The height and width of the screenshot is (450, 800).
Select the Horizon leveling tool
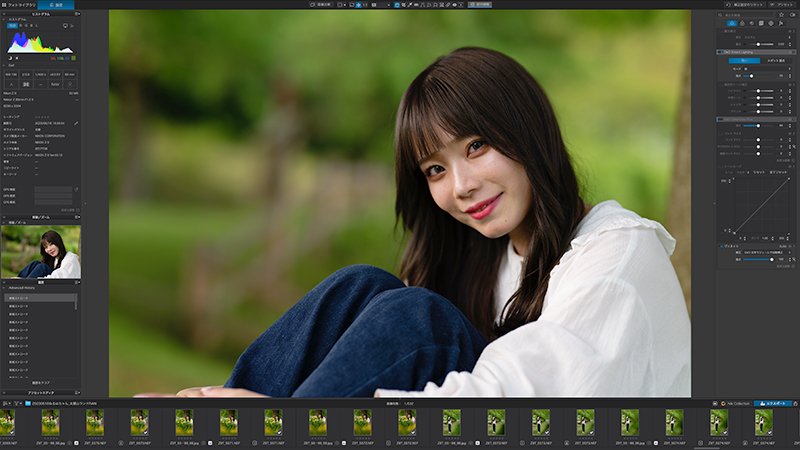pyautogui.click(x=416, y=5)
